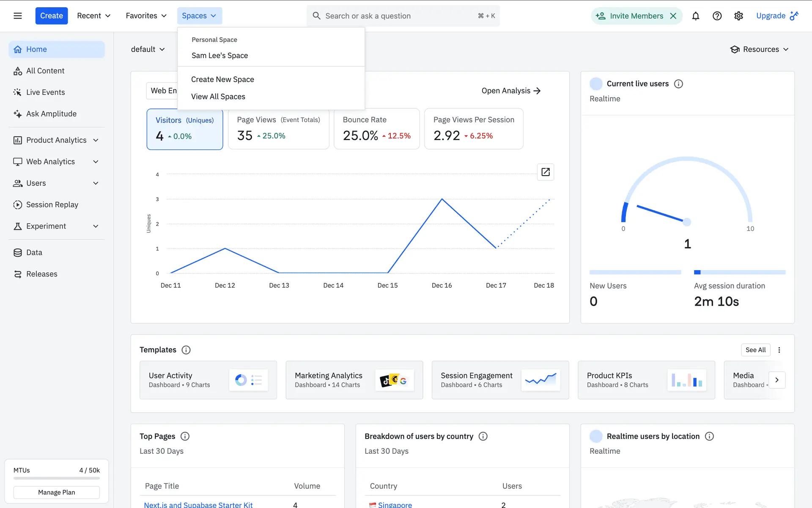Click the Manage Plan button
Image resolution: width=812 pixels, height=508 pixels.
tap(56, 492)
